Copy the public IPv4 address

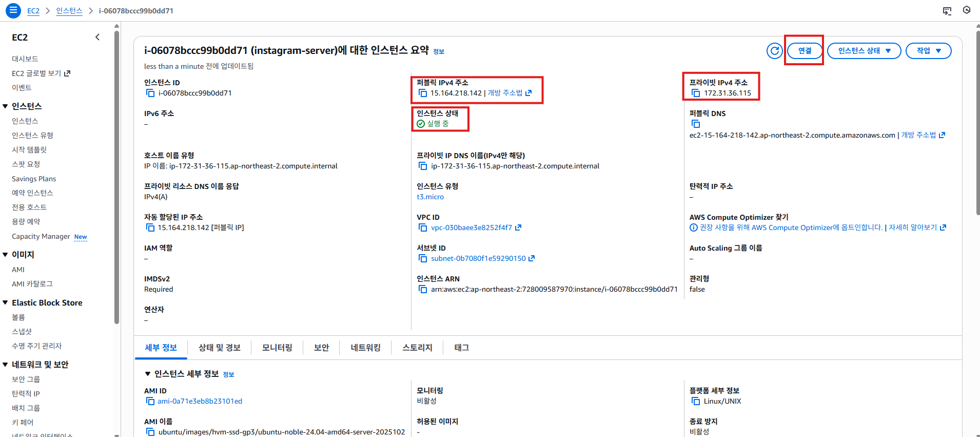pos(423,93)
